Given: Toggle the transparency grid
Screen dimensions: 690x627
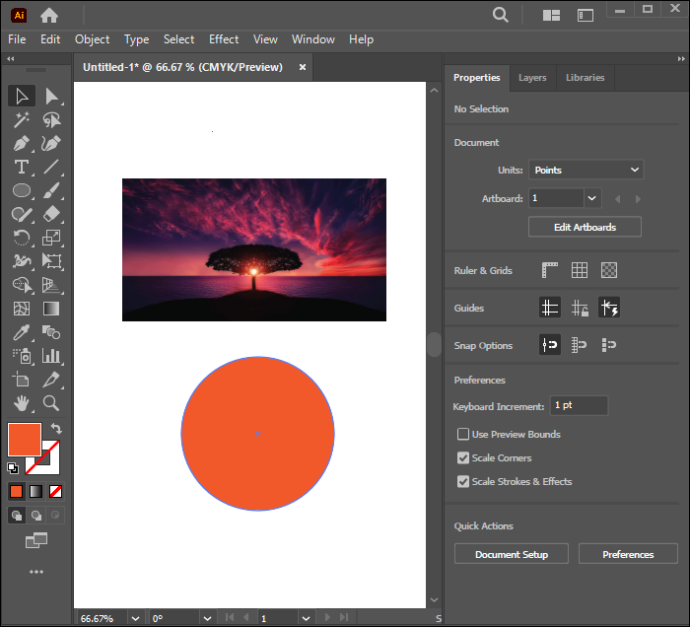Looking at the screenshot, I should tap(609, 270).
